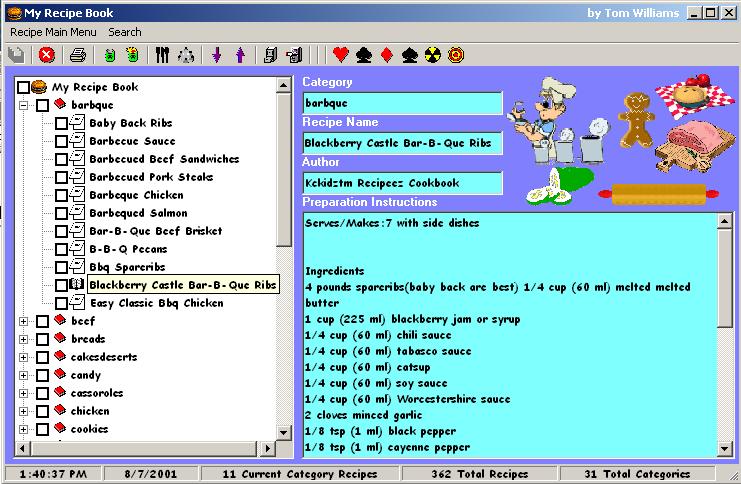
Task: Click the yellow radiation symbol icon
Action: (432, 55)
